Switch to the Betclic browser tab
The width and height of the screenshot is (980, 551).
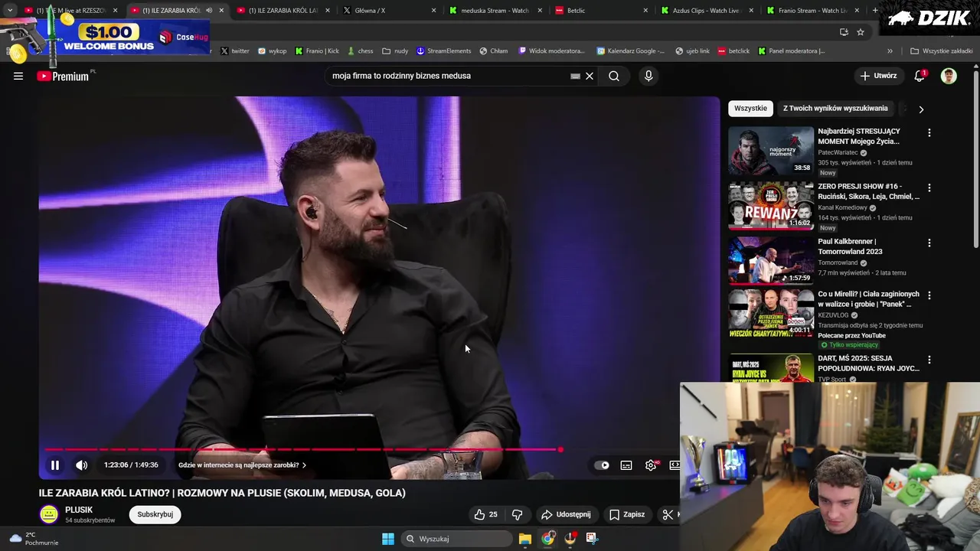coord(601,11)
